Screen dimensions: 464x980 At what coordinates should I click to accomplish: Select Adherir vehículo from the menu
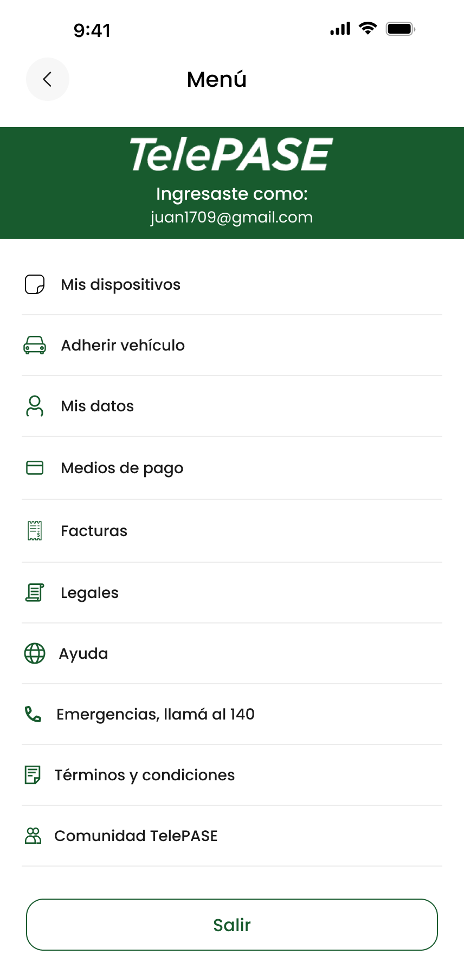pyautogui.click(x=123, y=345)
